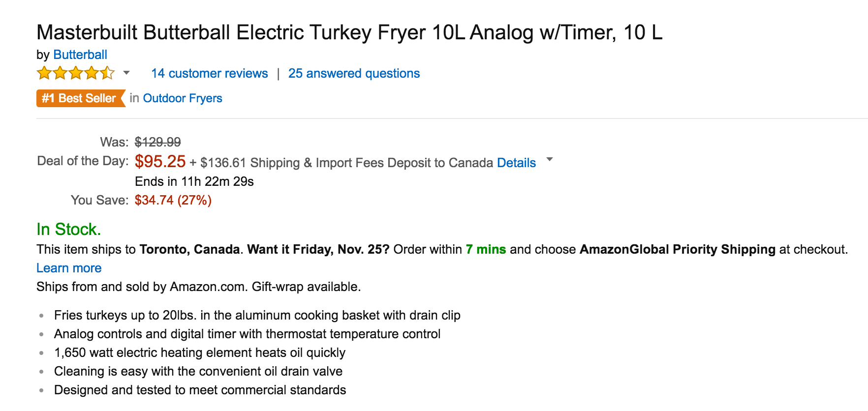
Task: Open shipping and import fees Details link
Action: coord(516,163)
